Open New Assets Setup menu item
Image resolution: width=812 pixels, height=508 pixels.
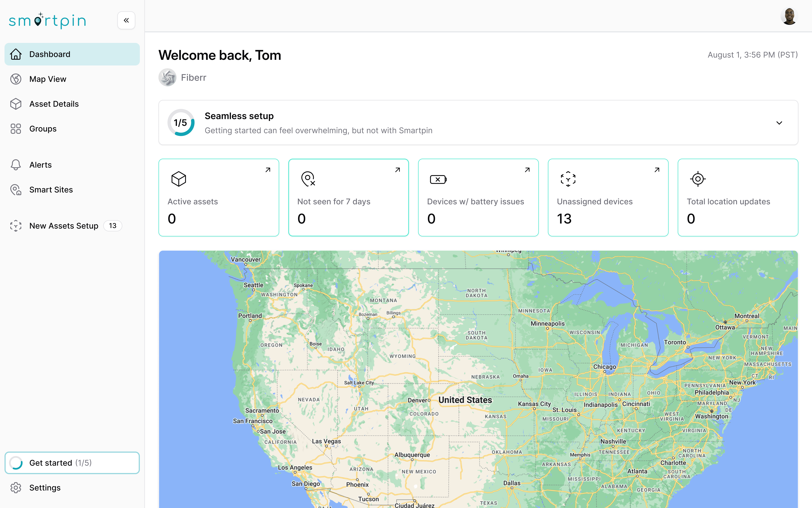click(72, 226)
